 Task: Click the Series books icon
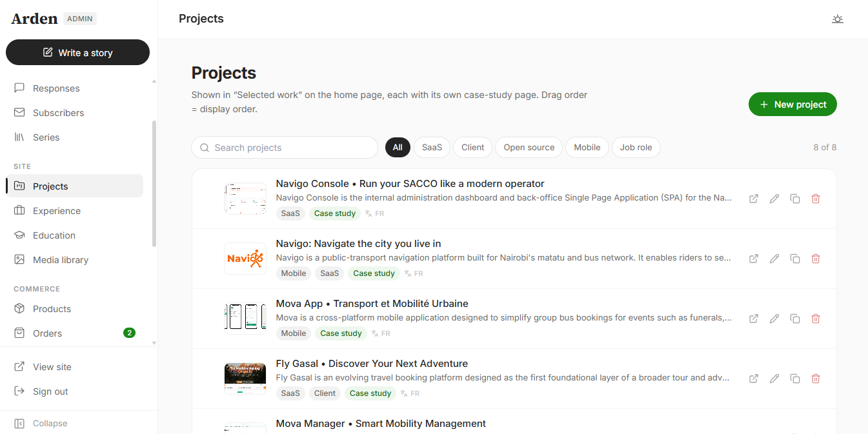pos(19,137)
